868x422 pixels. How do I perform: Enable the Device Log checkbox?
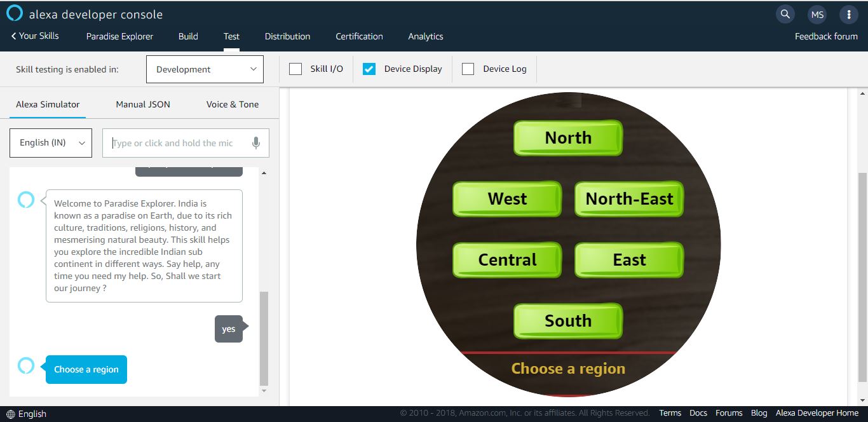(468, 69)
